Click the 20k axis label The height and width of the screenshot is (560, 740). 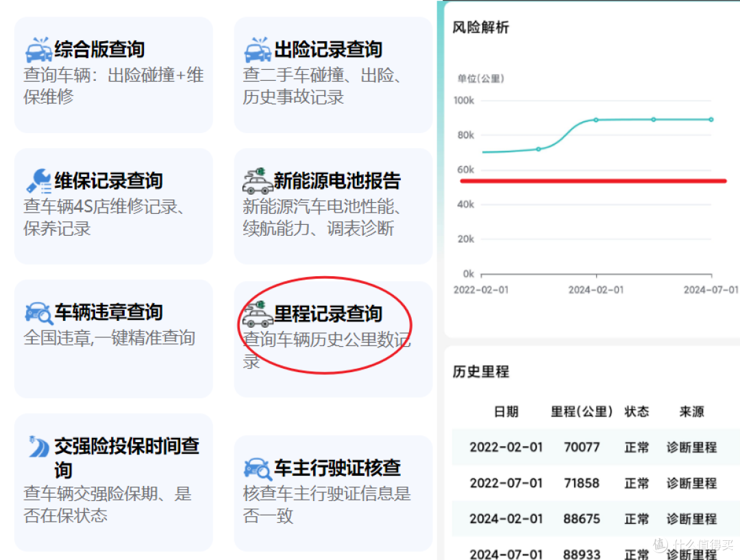(466, 239)
